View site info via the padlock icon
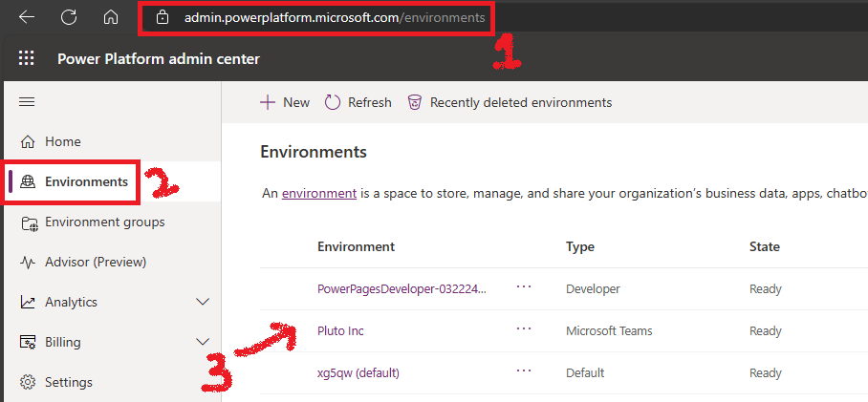The image size is (868, 402). point(163,18)
